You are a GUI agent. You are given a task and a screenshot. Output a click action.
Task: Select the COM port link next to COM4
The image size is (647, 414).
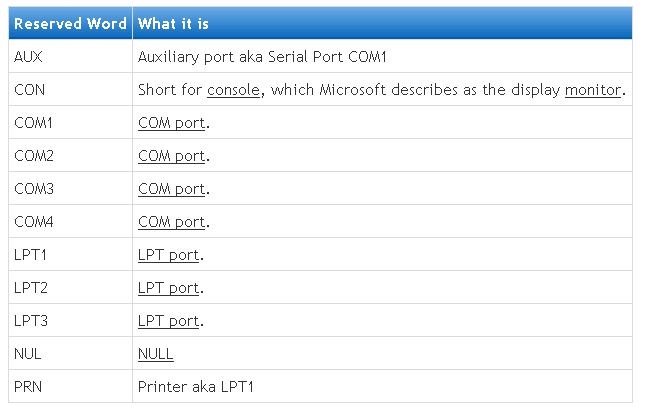(x=171, y=222)
